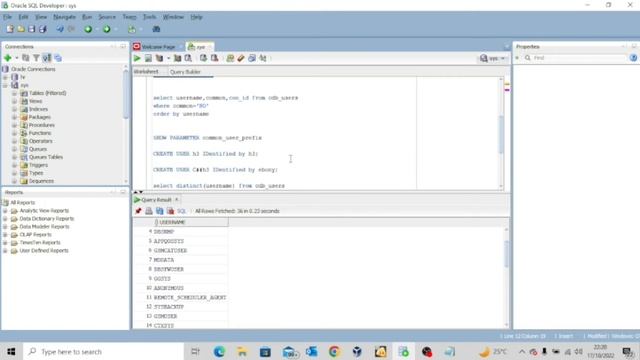Click the Undo icon in main toolbar

tap(60, 29)
